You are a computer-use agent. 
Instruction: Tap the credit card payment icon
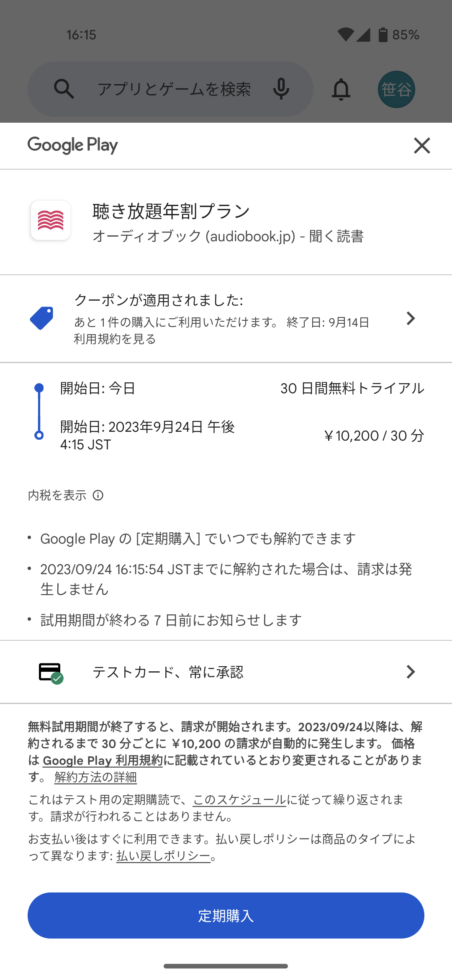click(x=51, y=673)
